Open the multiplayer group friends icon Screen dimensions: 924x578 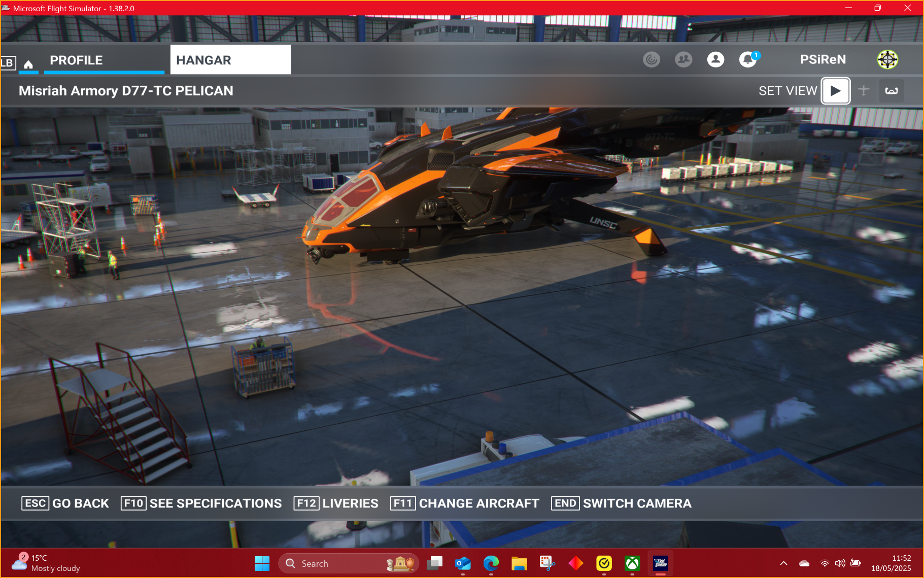point(683,59)
